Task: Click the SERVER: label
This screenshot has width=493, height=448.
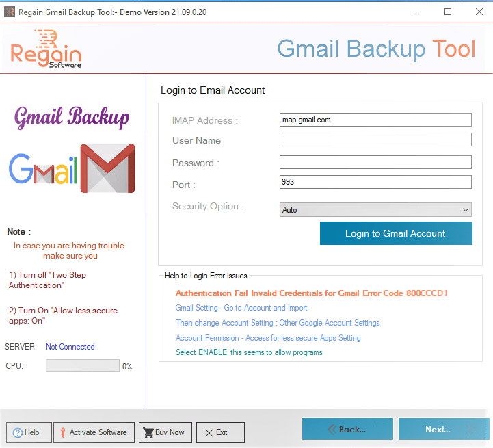Action: point(21,347)
